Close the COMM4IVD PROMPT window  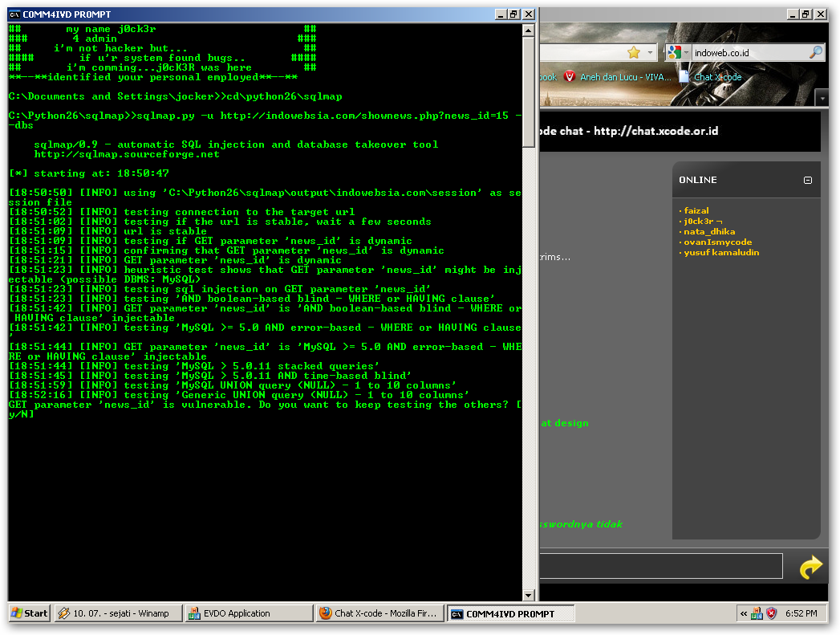(528, 14)
